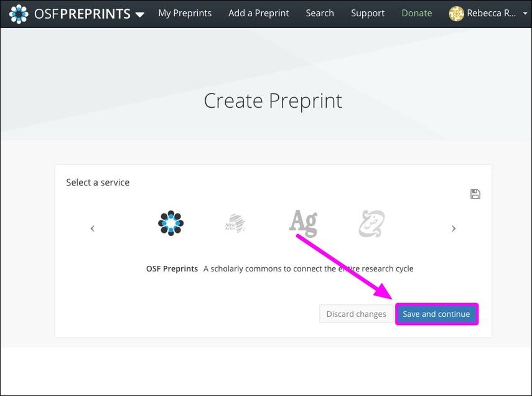Select the OSF Preprints service logo
This screenshot has height=396, width=532.
[170, 223]
